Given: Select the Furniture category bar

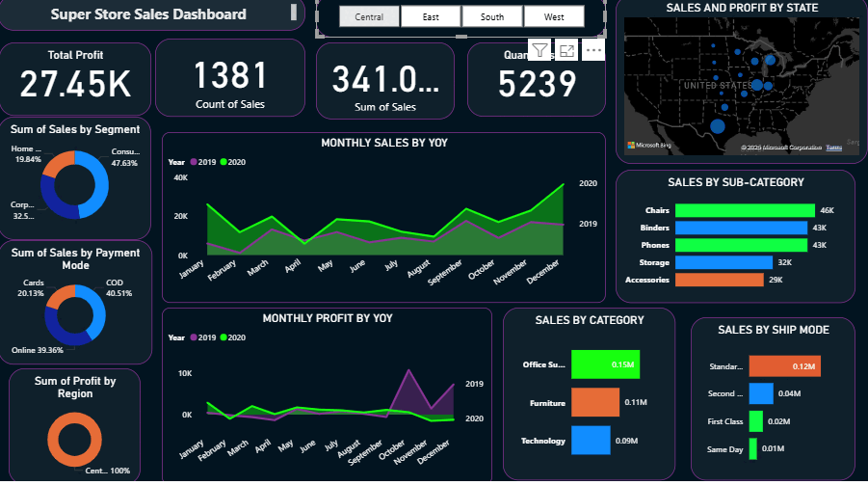Looking at the screenshot, I should pos(595,402).
